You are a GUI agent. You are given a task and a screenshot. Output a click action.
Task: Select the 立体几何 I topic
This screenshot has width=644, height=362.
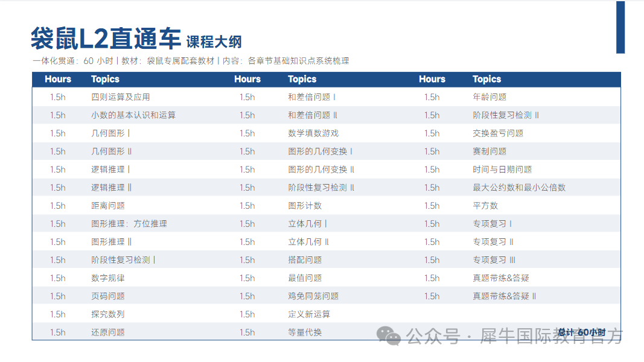308,224
